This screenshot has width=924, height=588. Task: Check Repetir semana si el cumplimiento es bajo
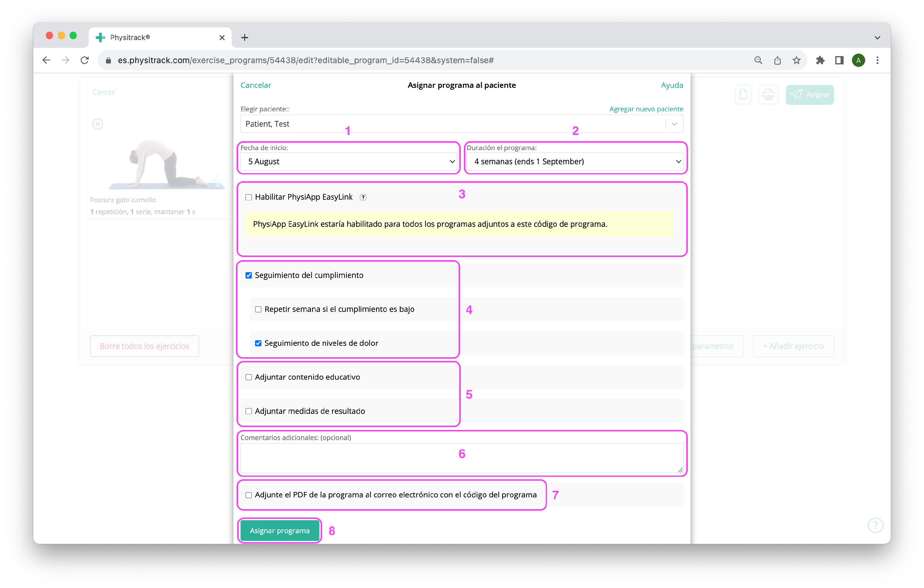click(x=258, y=309)
